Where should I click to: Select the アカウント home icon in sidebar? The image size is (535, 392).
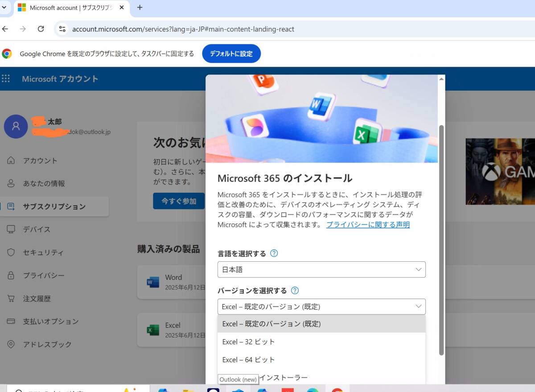(x=11, y=161)
